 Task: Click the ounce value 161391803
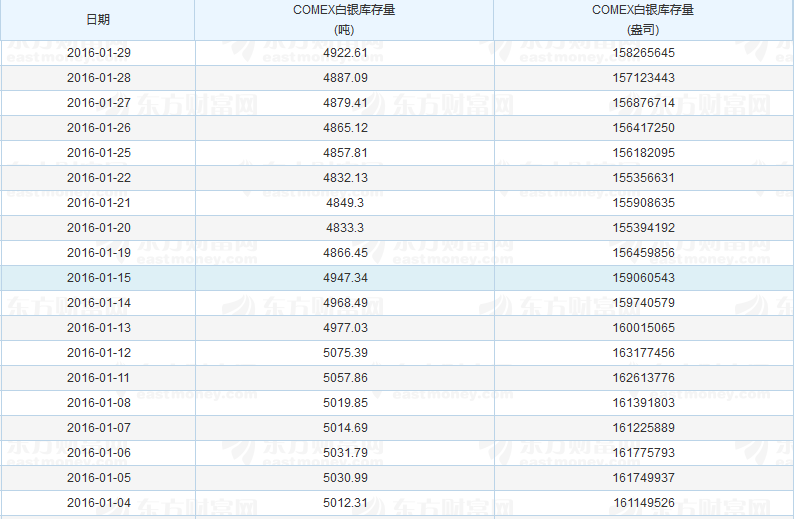click(x=643, y=403)
